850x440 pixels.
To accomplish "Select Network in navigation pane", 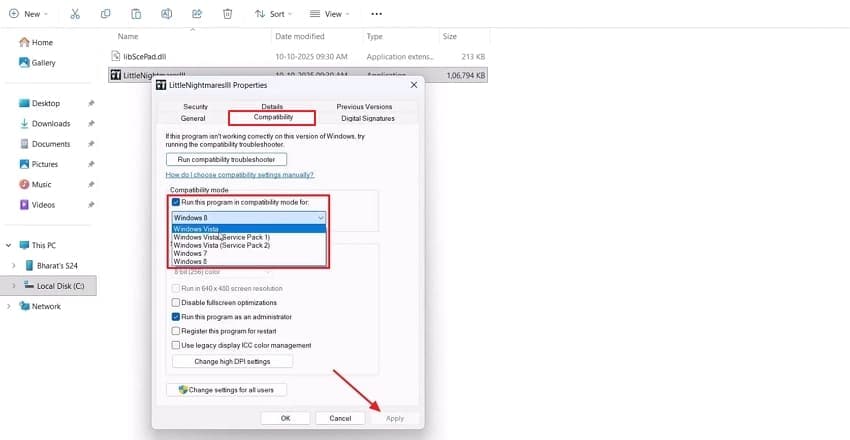I will pyautogui.click(x=40, y=306).
